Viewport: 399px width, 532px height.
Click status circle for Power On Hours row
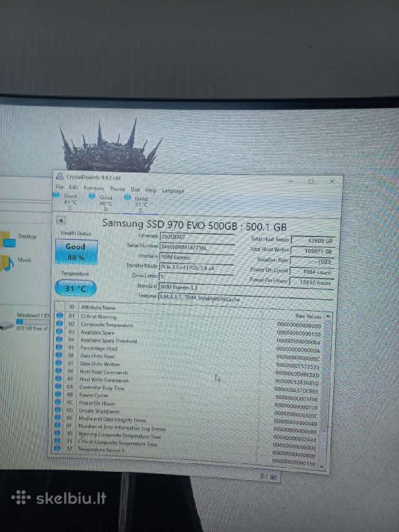point(58,402)
